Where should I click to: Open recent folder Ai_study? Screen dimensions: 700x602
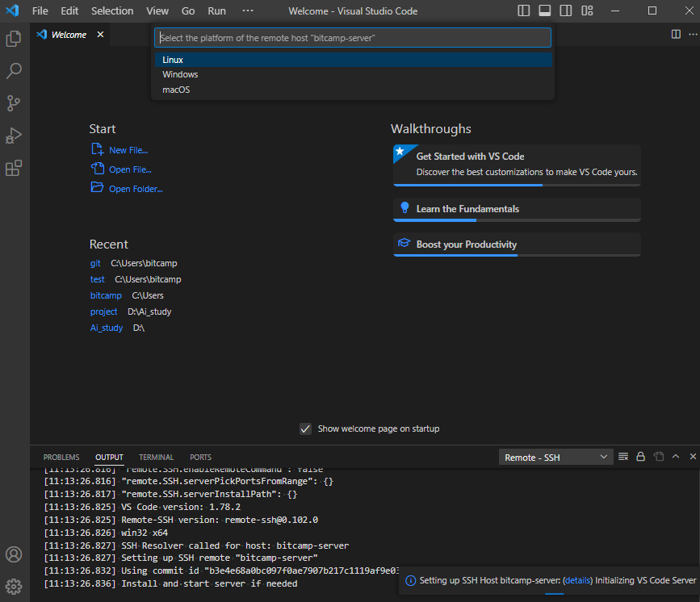click(x=107, y=328)
